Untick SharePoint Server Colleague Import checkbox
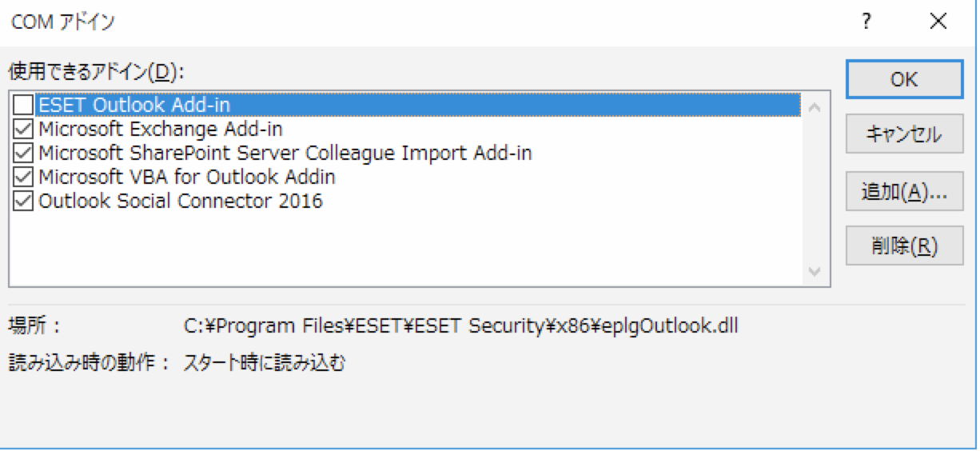Viewport: 980px width, 451px height. (24, 153)
